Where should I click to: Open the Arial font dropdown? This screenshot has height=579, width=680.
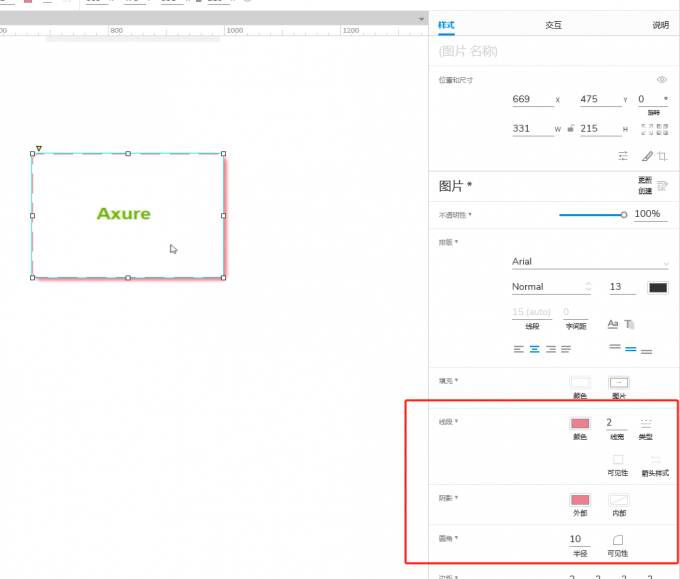[x=590, y=262]
